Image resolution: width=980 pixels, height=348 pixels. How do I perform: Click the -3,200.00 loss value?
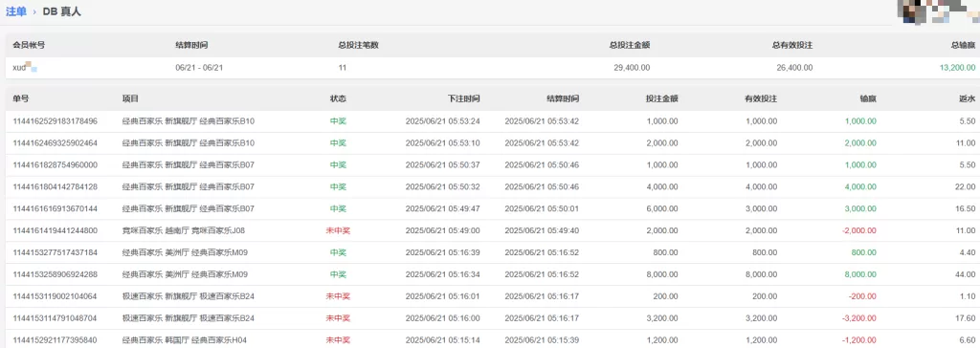click(858, 318)
